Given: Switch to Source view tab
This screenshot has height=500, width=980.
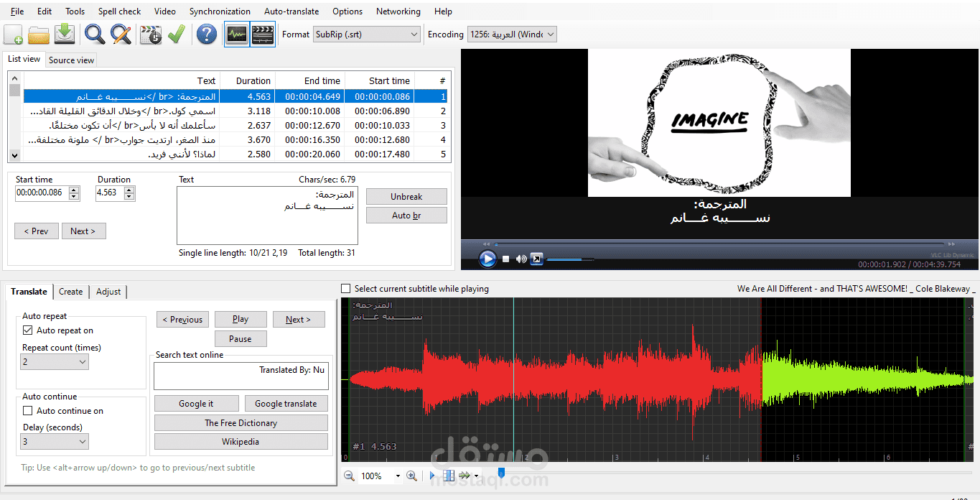Looking at the screenshot, I should pos(71,60).
